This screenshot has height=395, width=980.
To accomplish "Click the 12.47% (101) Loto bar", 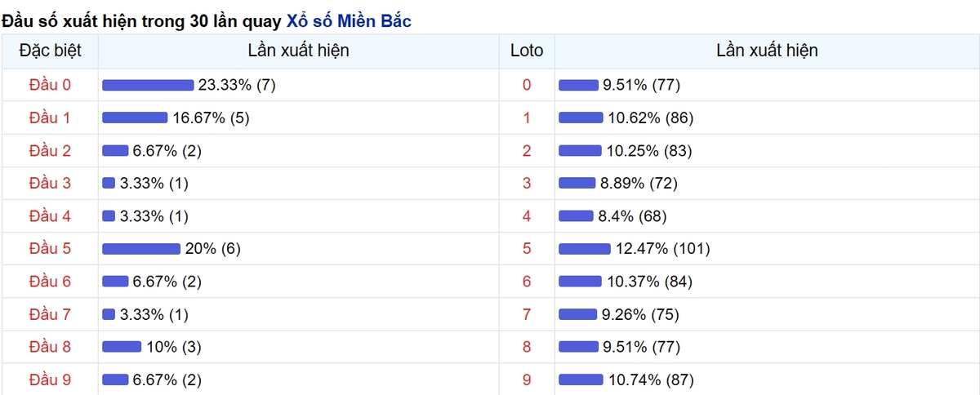I will coord(585,249).
